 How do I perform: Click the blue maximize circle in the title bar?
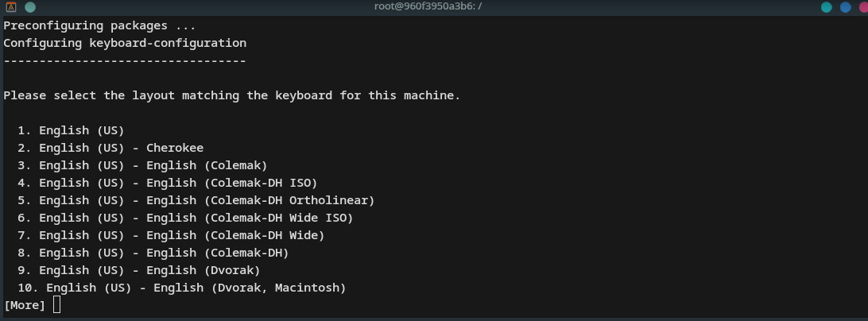(x=845, y=7)
